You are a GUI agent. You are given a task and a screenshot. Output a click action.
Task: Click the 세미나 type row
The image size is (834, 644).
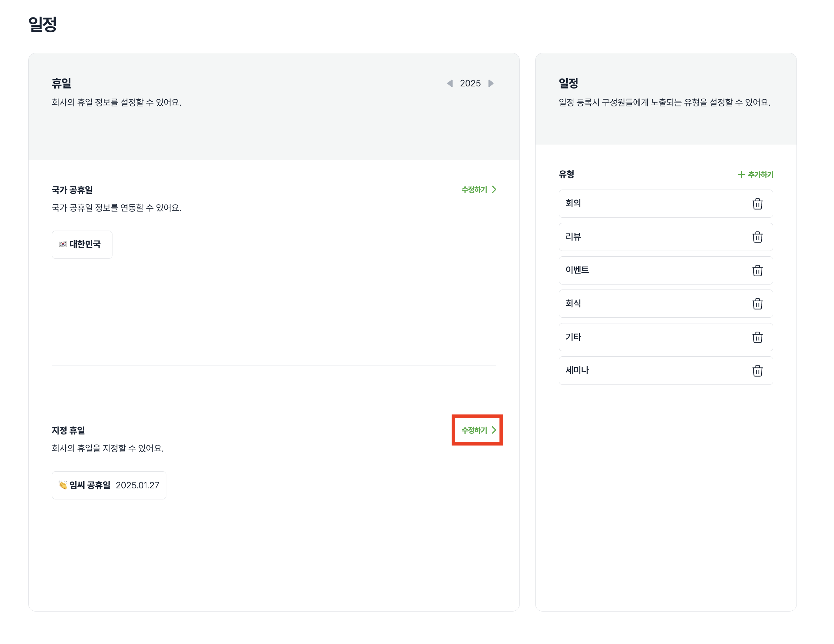(x=649, y=370)
